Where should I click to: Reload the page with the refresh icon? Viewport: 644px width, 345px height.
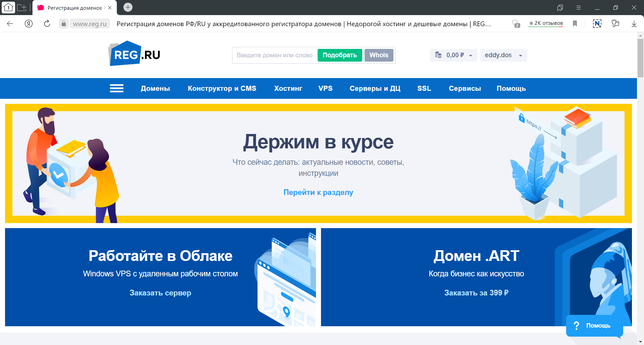[x=47, y=23]
